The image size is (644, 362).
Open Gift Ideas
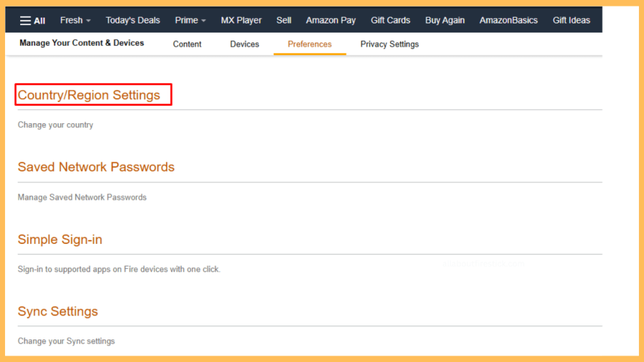click(x=571, y=20)
